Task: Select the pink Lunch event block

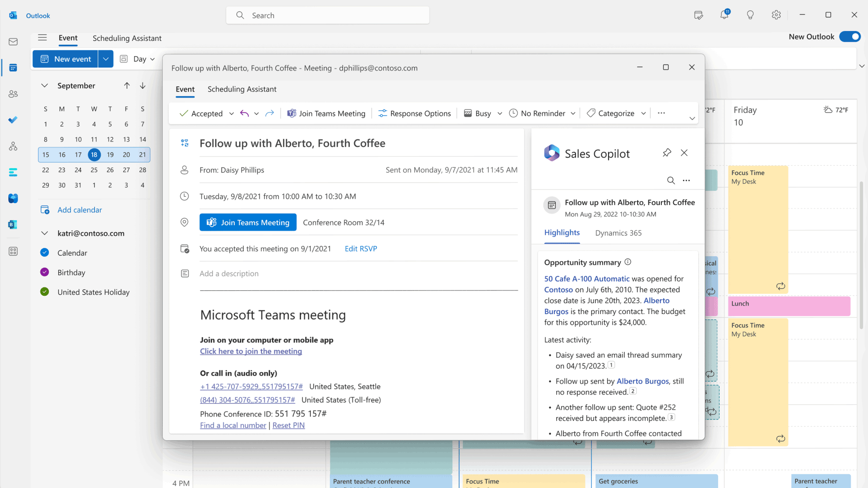Action: (x=789, y=306)
